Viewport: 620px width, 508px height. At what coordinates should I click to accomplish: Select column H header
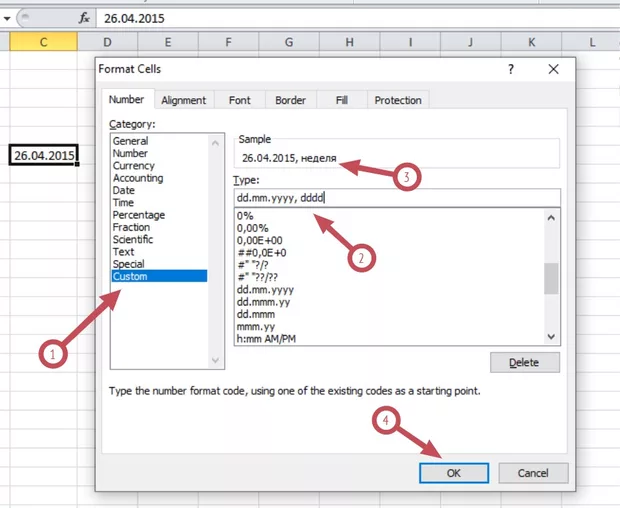350,42
